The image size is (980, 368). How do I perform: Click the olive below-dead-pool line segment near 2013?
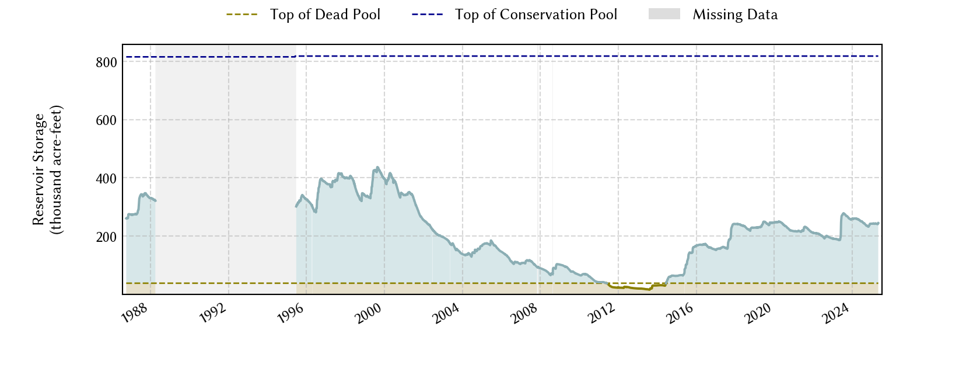click(637, 287)
